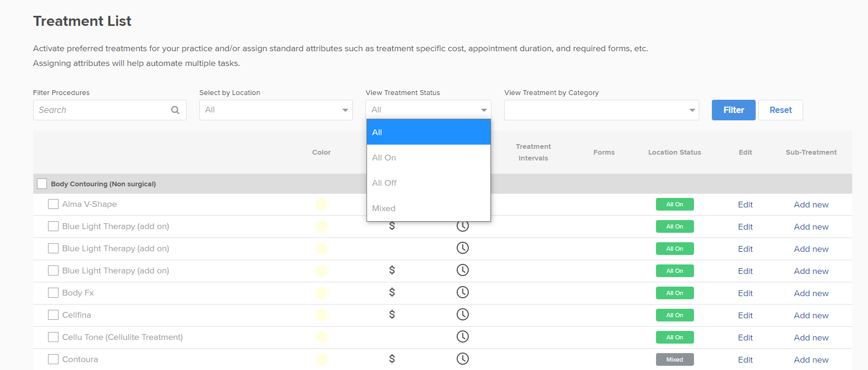This screenshot has height=370, width=868.
Task: Click the yellow color swatch for Contoura
Action: [x=322, y=359]
